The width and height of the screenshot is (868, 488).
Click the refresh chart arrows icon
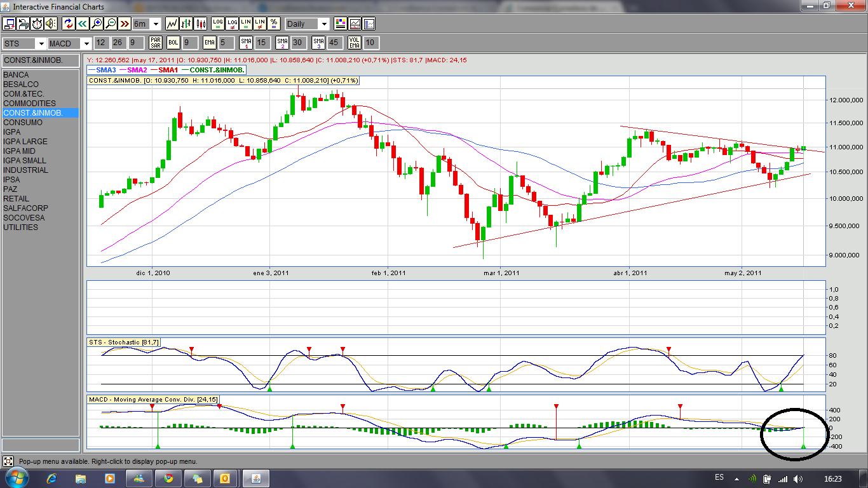(69, 24)
